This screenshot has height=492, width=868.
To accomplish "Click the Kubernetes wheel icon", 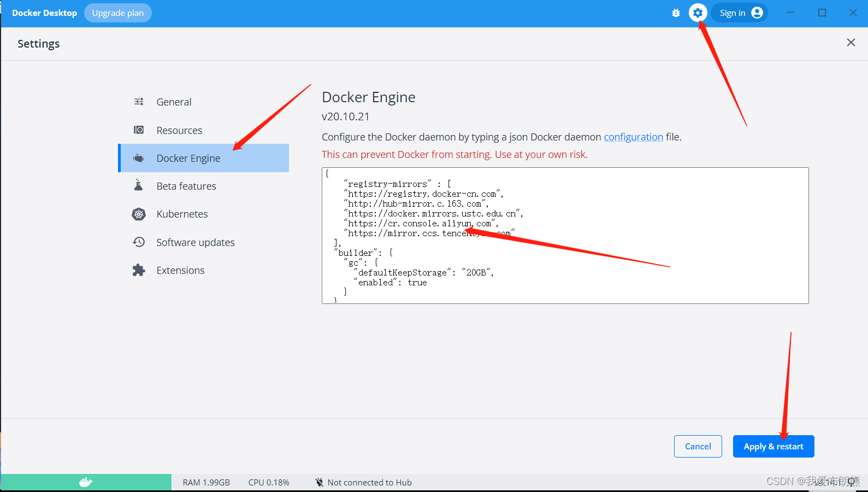I will pyautogui.click(x=139, y=214).
